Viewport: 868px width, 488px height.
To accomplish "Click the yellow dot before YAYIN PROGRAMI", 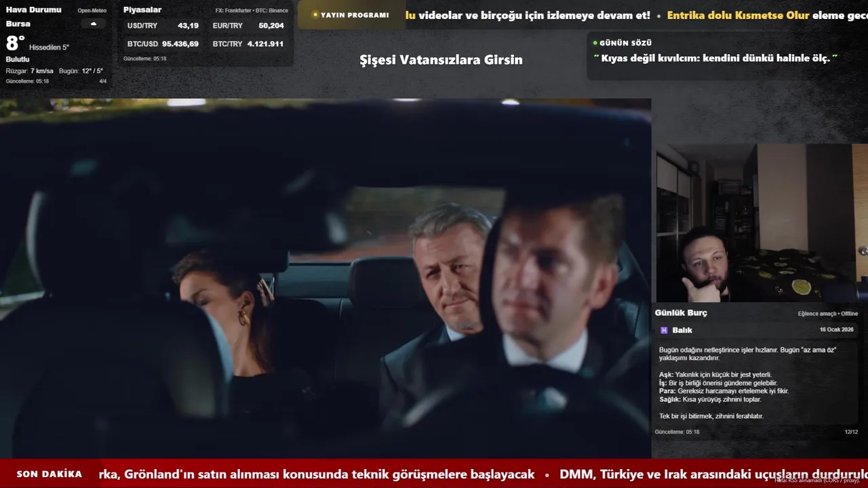I will pyautogui.click(x=315, y=15).
